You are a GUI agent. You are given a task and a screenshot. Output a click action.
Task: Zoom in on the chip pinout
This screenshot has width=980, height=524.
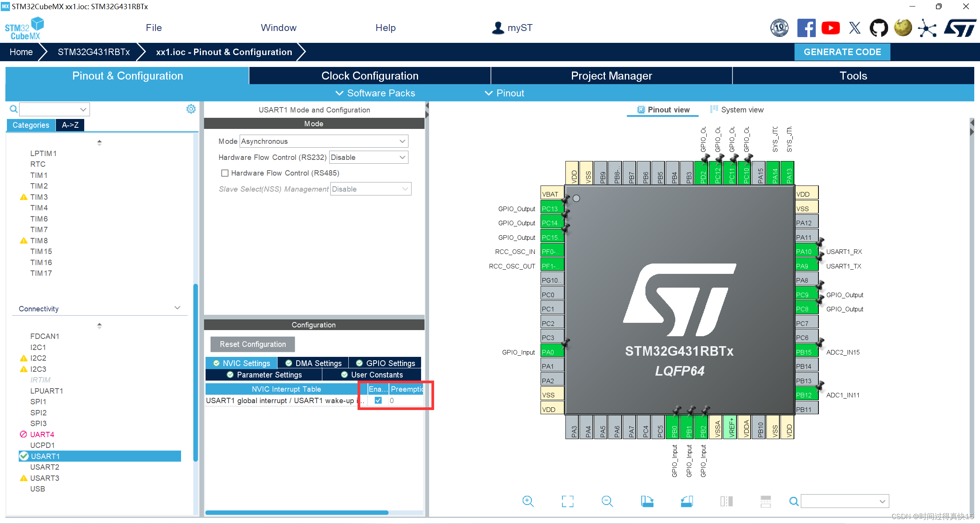coord(528,501)
